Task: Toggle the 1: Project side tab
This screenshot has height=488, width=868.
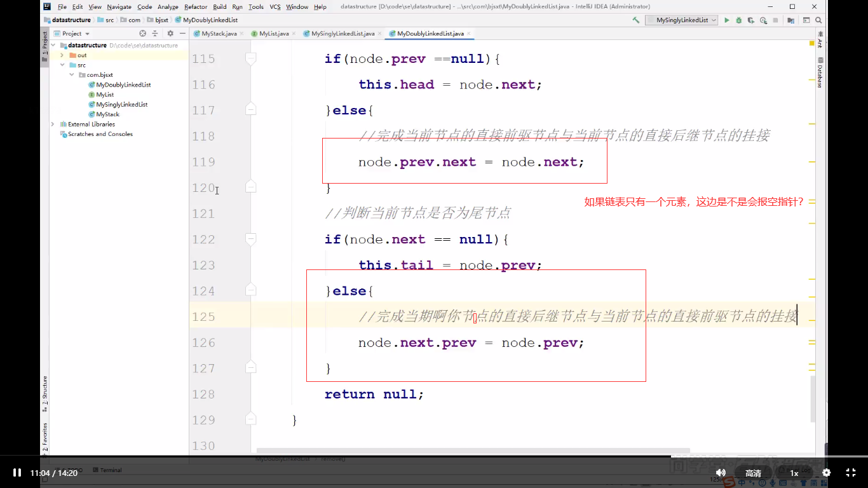Action: tap(44, 46)
